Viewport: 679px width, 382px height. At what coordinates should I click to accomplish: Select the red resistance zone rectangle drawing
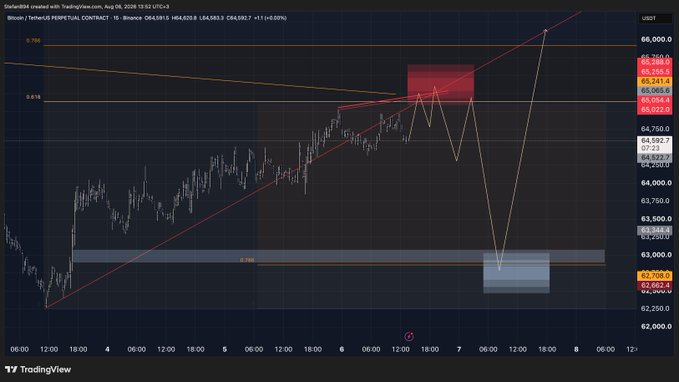pyautogui.click(x=441, y=83)
